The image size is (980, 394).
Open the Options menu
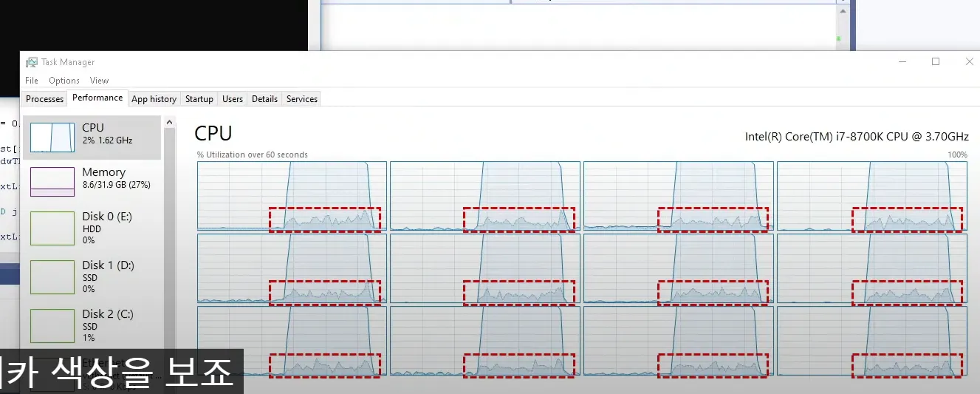64,81
